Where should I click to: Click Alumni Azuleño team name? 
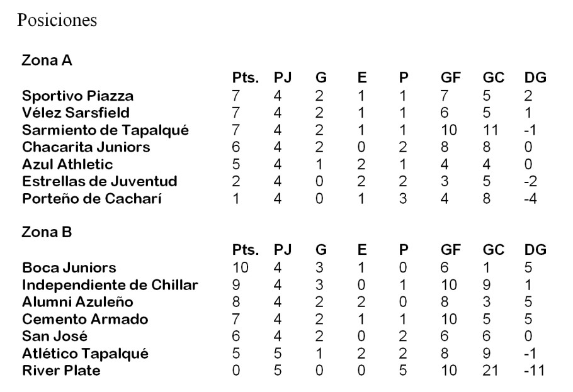click(77, 302)
